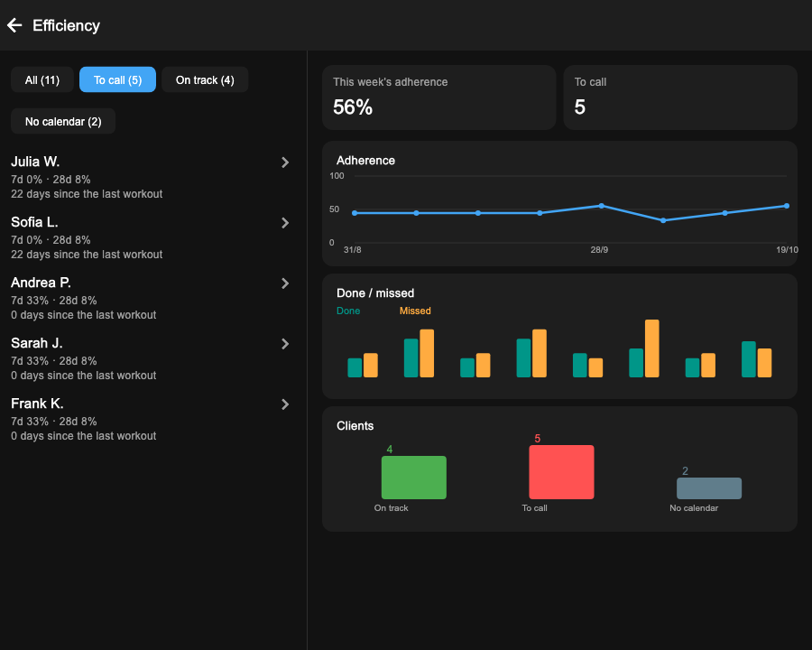Click the Sofia L. client name
812x650 pixels.
[34, 222]
